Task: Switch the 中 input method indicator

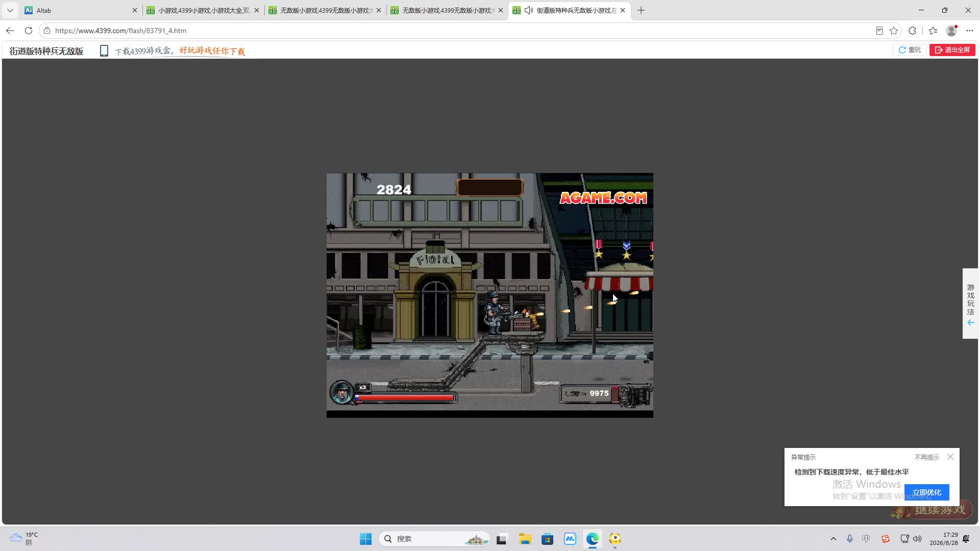Action: (x=866, y=539)
